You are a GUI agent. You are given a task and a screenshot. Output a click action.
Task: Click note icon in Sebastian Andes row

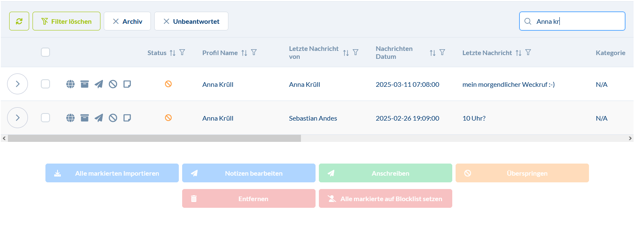127,118
